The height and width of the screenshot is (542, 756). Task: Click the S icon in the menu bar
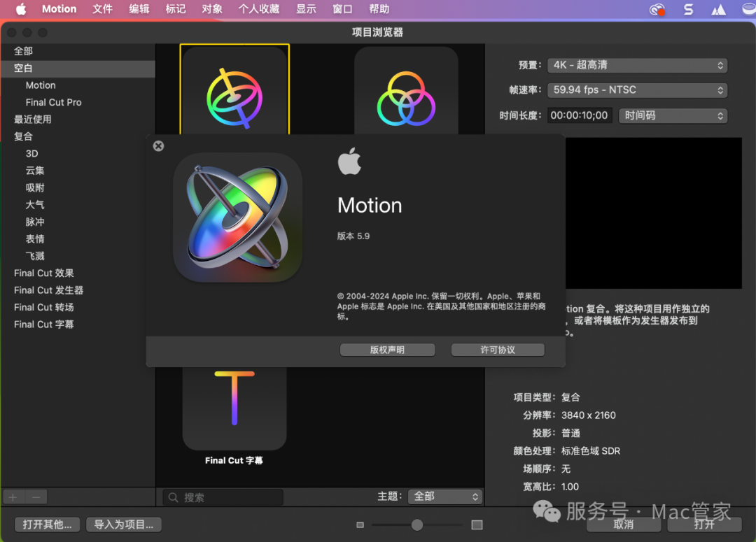[x=688, y=9]
